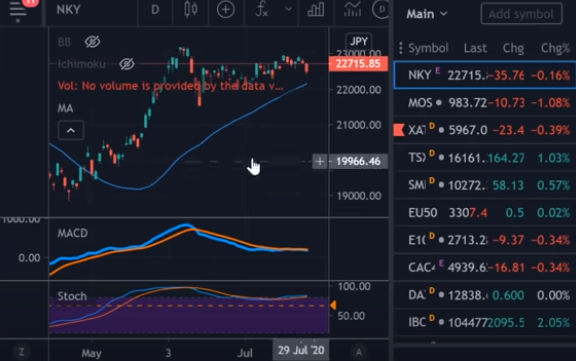Image resolution: width=576 pixels, height=361 pixels.
Task: Select the D timeframe interval
Action: pyautogui.click(x=155, y=10)
